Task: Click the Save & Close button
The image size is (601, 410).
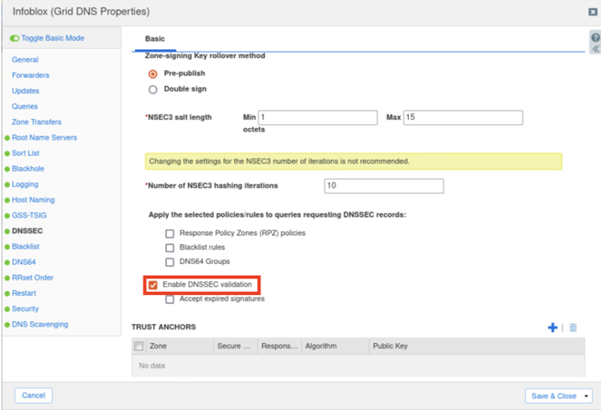Action: click(x=554, y=396)
